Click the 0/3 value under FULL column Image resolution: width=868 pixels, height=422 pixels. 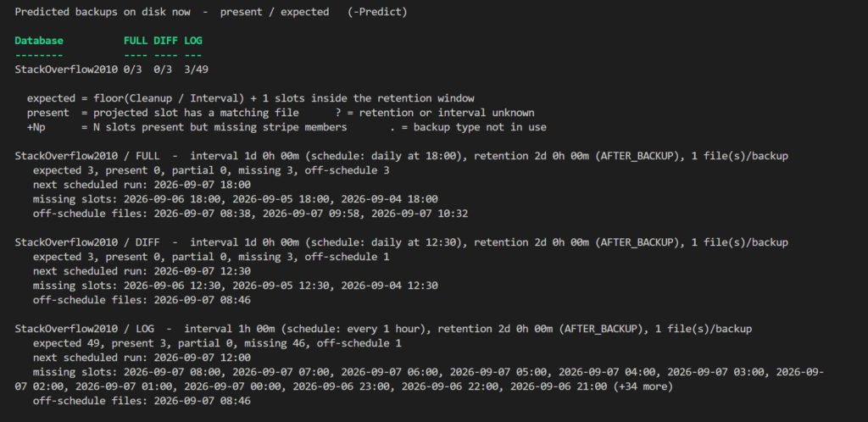click(x=133, y=69)
